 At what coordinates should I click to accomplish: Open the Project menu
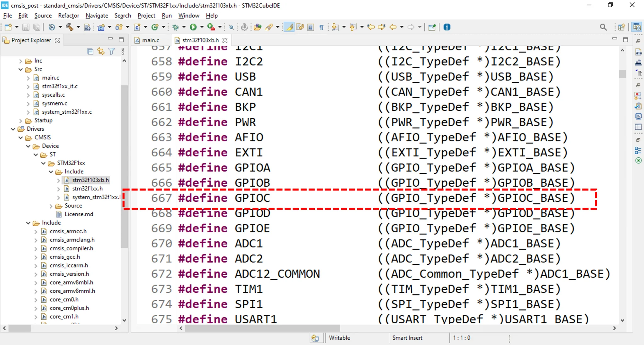coord(146,15)
